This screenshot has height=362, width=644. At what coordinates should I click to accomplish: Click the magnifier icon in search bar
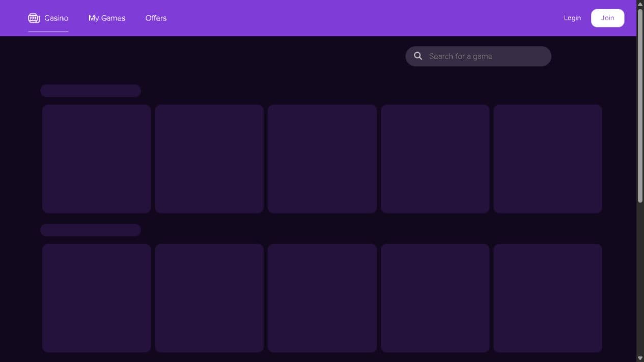coord(418,56)
